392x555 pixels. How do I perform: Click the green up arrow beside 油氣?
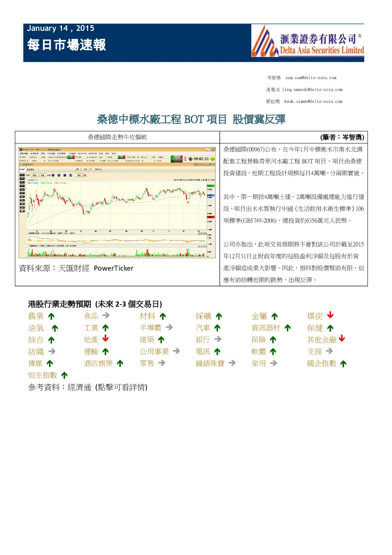click(x=55, y=328)
